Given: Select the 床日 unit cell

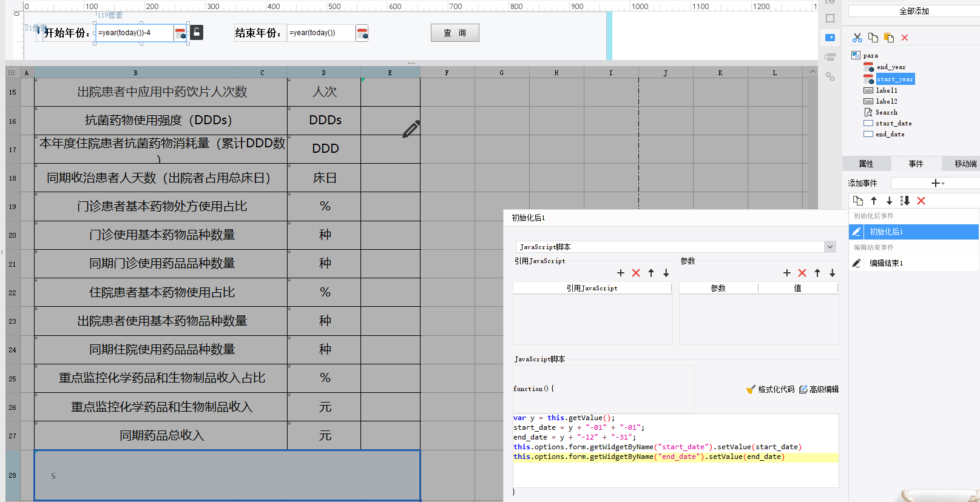Looking at the screenshot, I should click(324, 178).
